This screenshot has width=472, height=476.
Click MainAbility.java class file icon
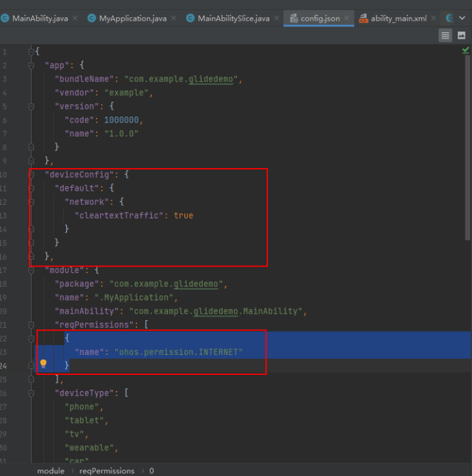[5, 19]
